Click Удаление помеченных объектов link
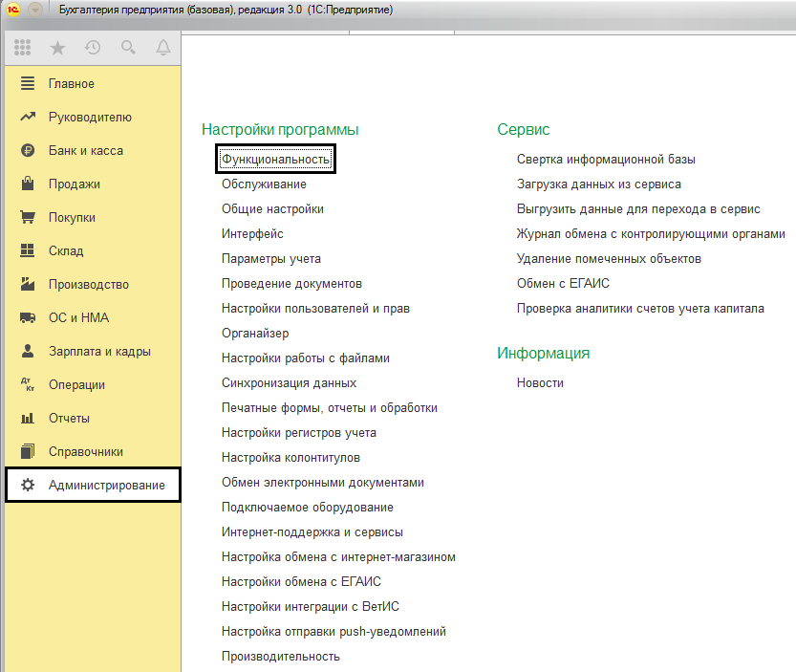796x672 pixels. (609, 259)
